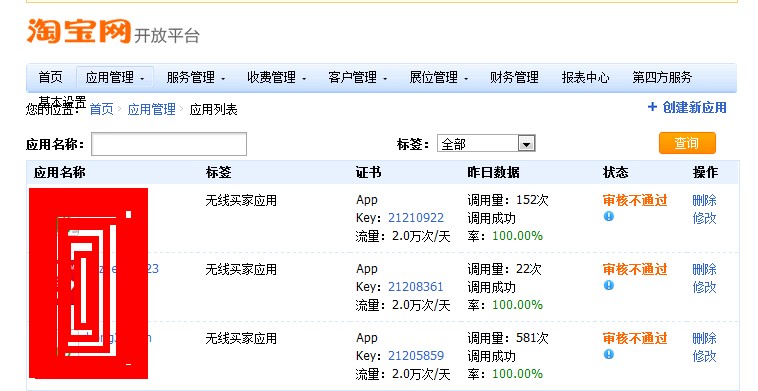The width and height of the screenshot is (758, 391).
Task: Click the 证书 column header
Action: pos(368,173)
